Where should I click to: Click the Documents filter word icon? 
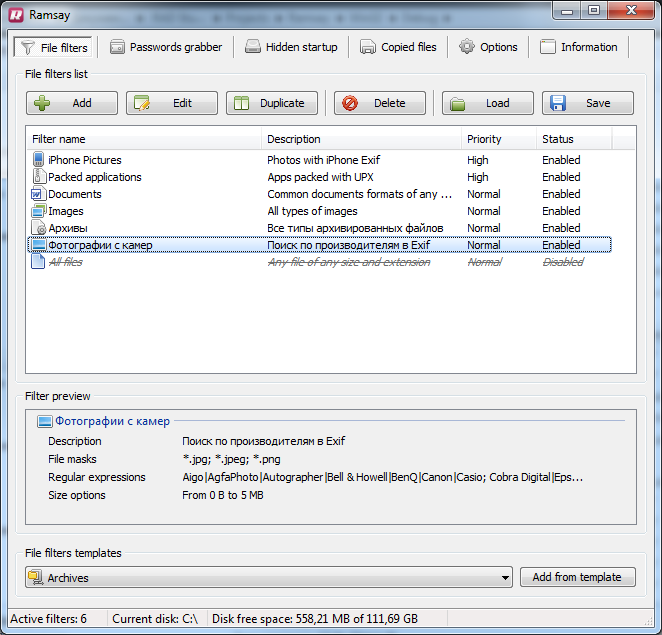pos(37,194)
